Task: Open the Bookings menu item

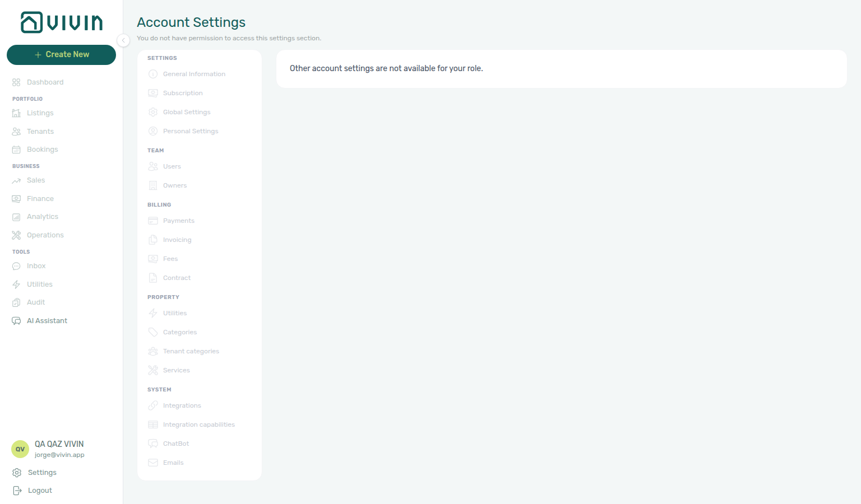Action: tap(42, 150)
